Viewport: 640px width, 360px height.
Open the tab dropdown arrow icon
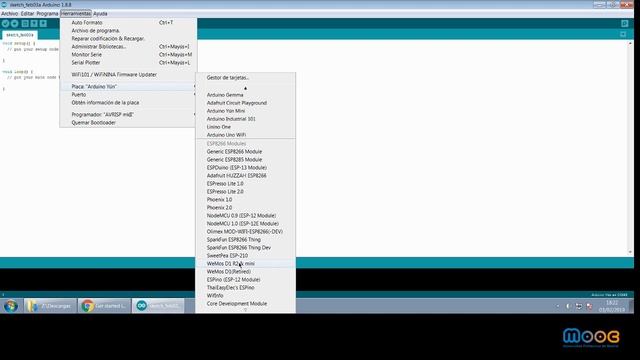click(623, 34)
